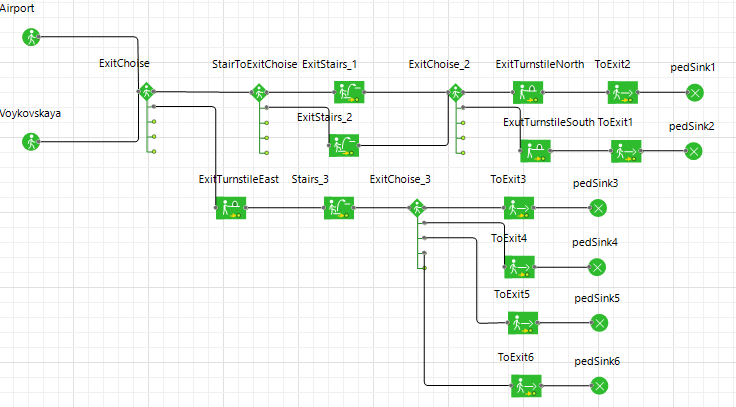Select the Airport pedestrian source block

[x=31, y=37]
